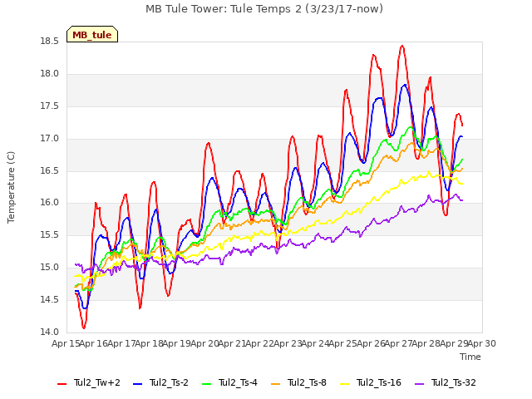Select the Tul2_Tw+2 legend label
The width and height of the screenshot is (532, 399).
pos(97,382)
